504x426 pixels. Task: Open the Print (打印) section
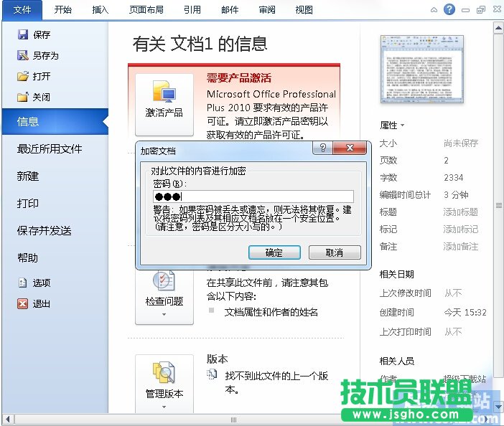pos(28,203)
